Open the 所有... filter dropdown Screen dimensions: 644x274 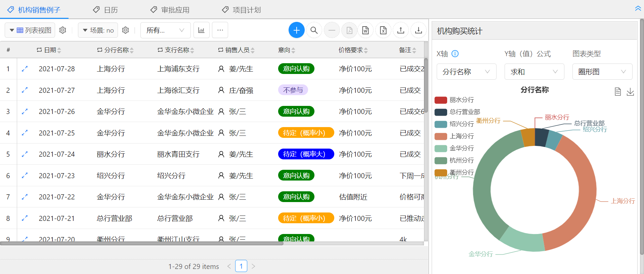(165, 30)
